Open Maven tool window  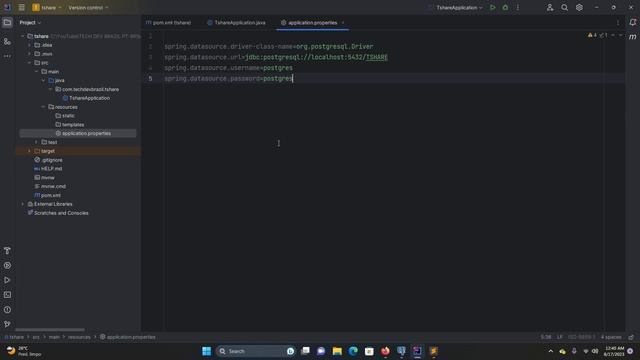pyautogui.click(x=633, y=37)
